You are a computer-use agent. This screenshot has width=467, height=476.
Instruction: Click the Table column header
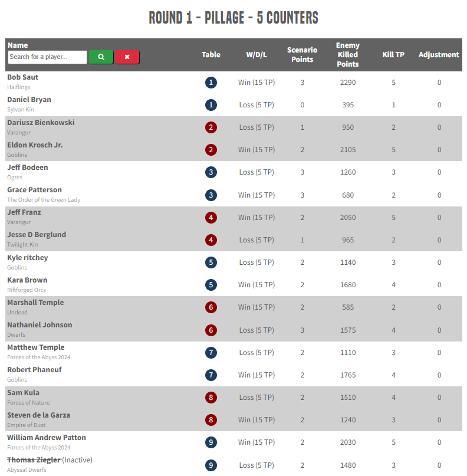pyautogui.click(x=211, y=55)
